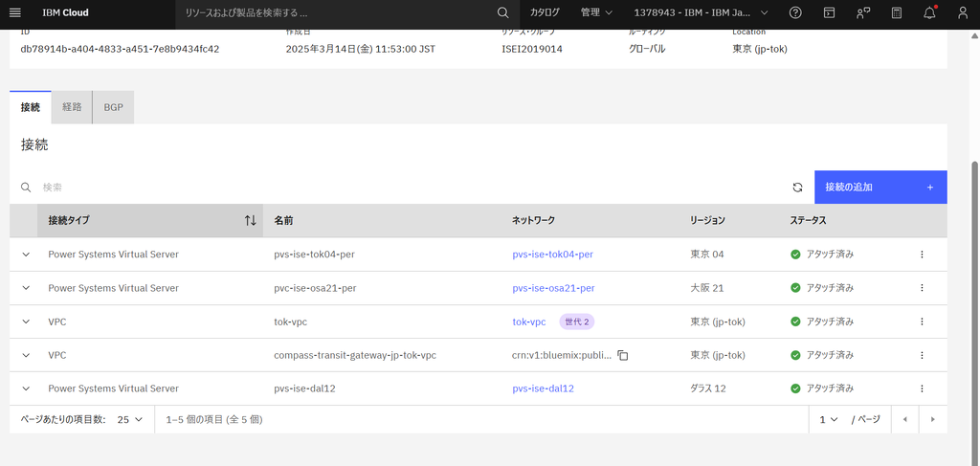The height and width of the screenshot is (466, 980).
Task: Go to next page arrow in pagination
Action: point(932,419)
